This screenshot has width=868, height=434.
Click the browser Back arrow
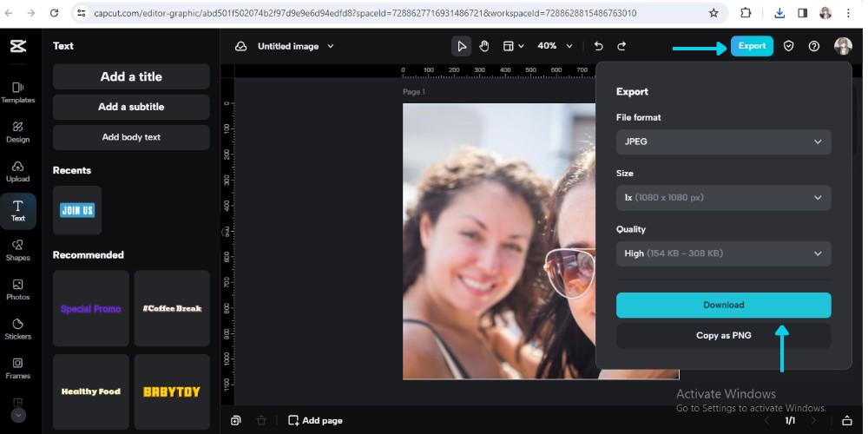click(x=9, y=13)
